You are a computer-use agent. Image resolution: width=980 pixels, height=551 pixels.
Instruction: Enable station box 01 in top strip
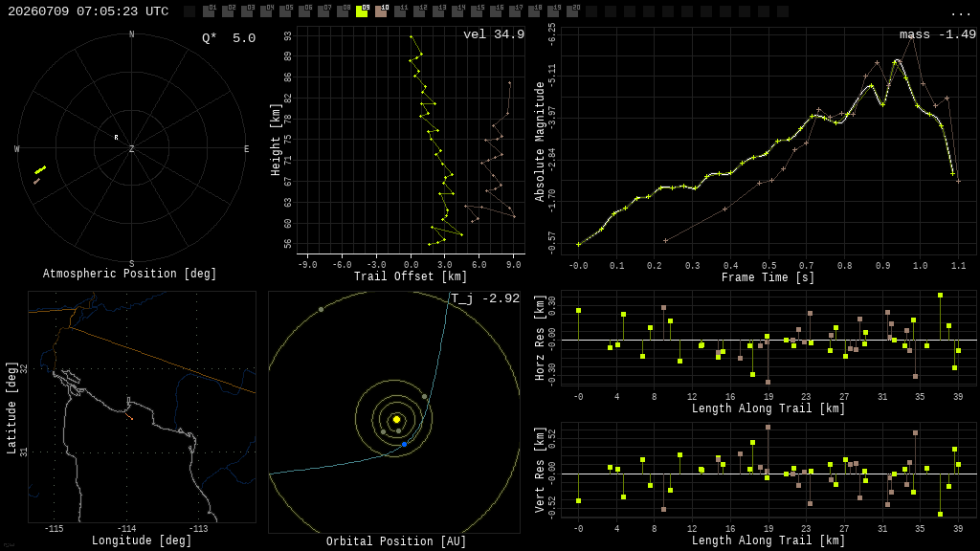click(x=209, y=11)
